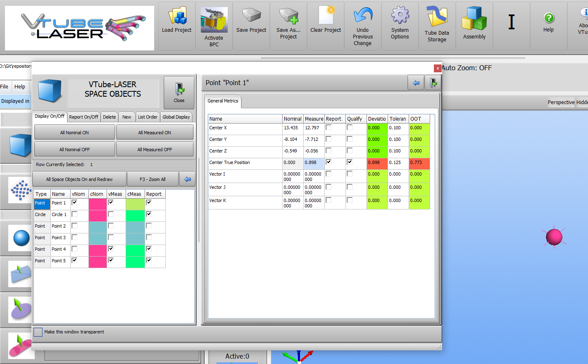Enable Make this window transparent
The height and width of the screenshot is (364, 588).
pos(38,332)
